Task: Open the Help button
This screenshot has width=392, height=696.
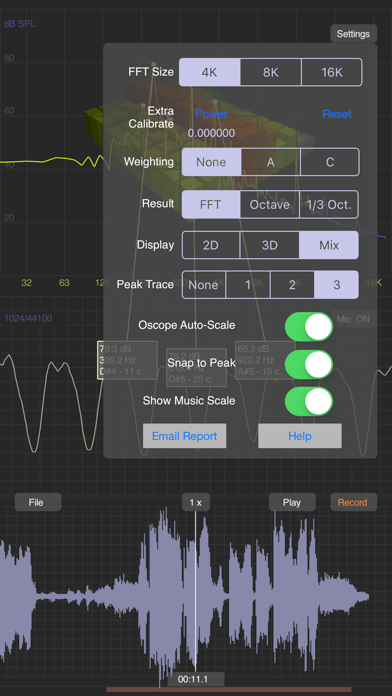Action: pyautogui.click(x=300, y=436)
